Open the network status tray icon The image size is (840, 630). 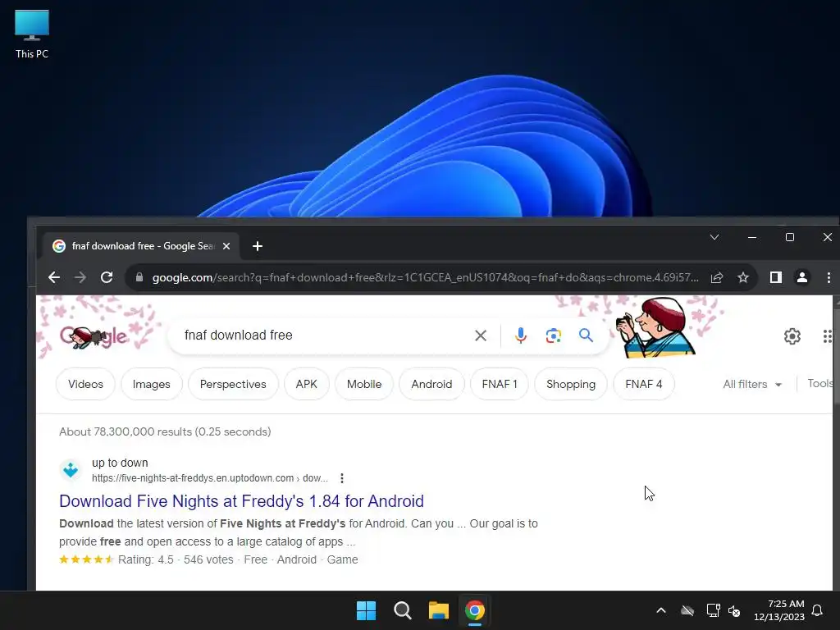click(713, 610)
